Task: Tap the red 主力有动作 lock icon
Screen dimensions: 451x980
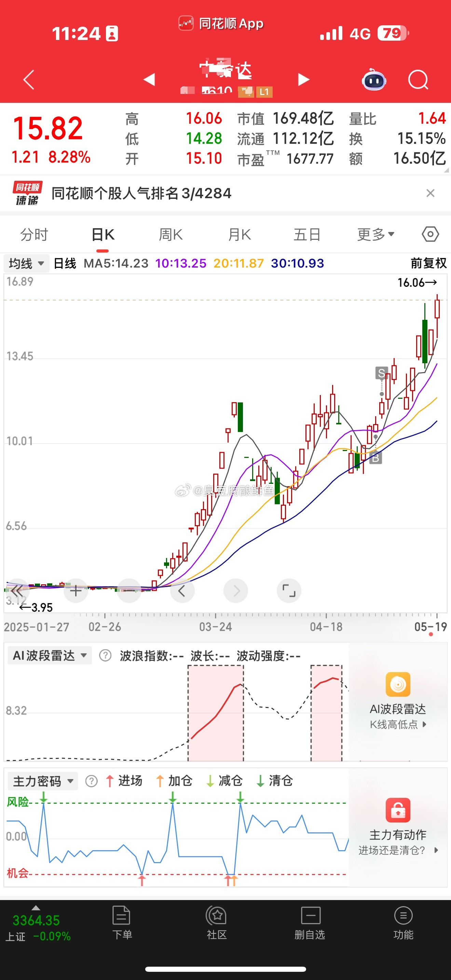Action: [x=398, y=809]
